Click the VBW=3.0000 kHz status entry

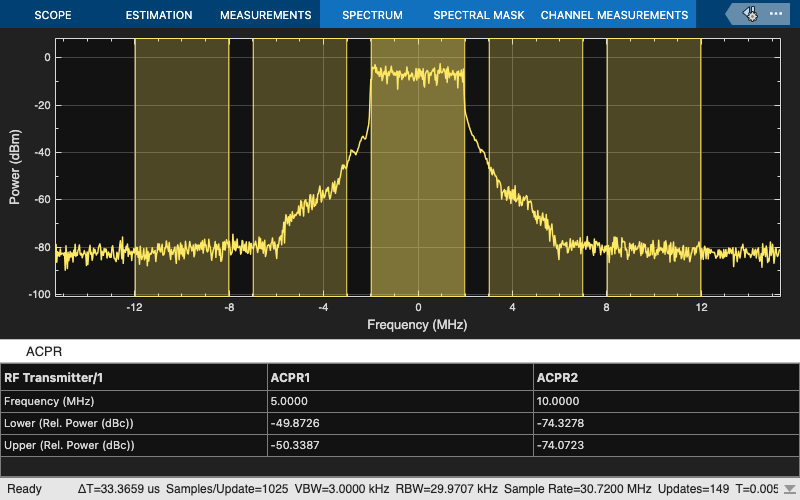point(342,489)
